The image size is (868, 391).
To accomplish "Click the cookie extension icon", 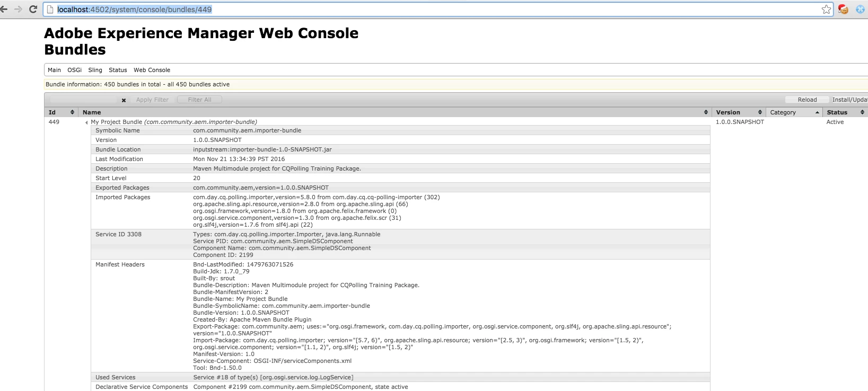I will 843,10.
